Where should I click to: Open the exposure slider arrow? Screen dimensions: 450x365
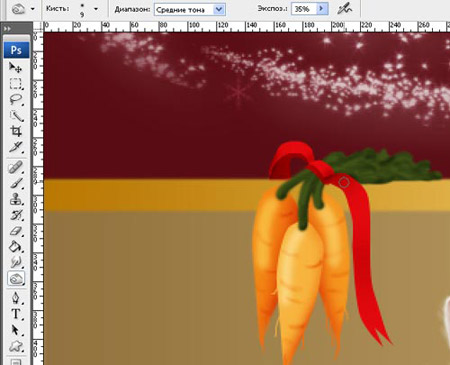[322, 9]
